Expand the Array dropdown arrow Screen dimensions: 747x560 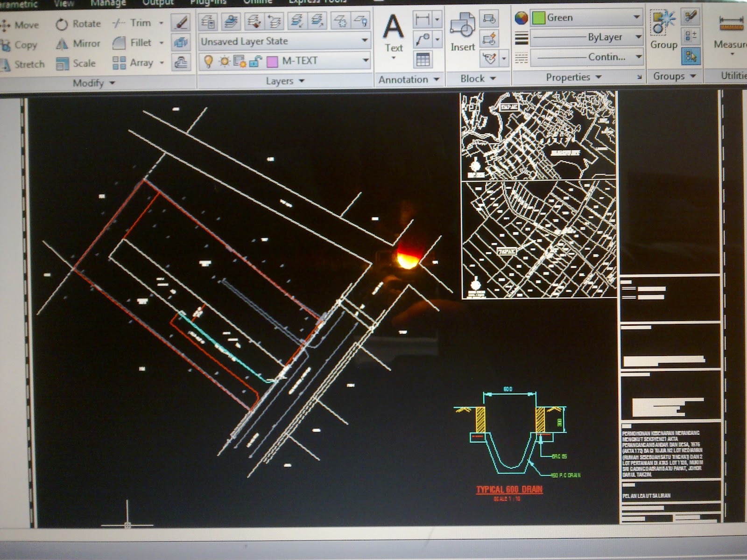tap(162, 62)
